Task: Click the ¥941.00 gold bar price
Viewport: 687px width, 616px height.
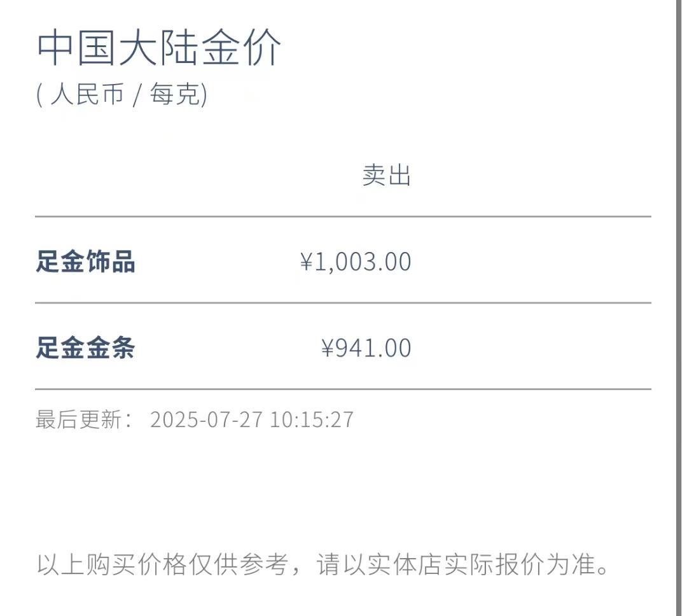Action: tap(366, 348)
